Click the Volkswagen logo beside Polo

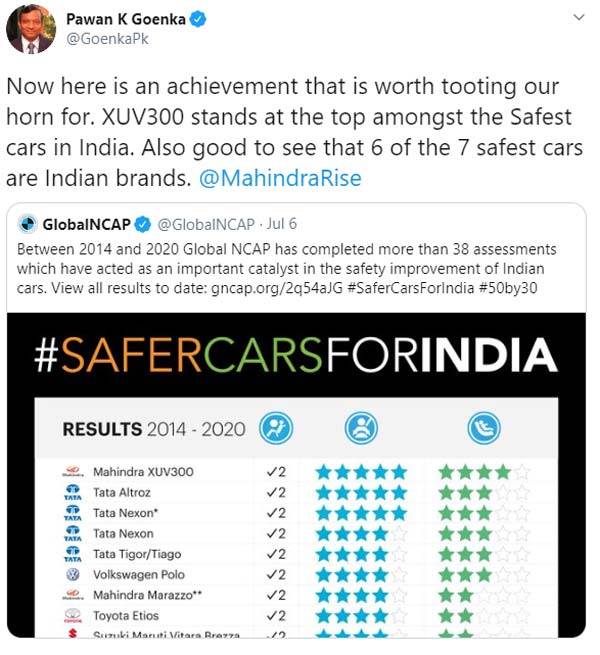72,575
